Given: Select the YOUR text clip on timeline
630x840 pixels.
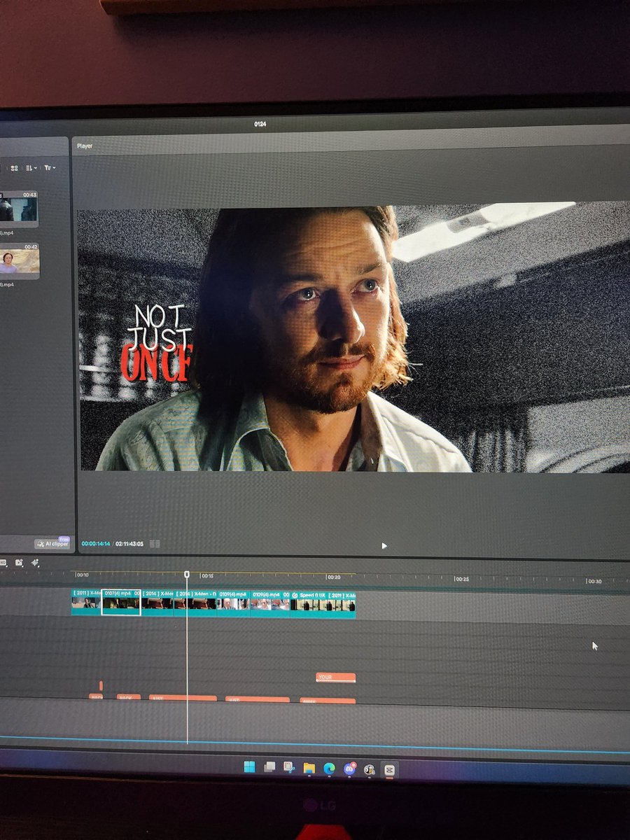Looking at the screenshot, I should coord(336,678).
